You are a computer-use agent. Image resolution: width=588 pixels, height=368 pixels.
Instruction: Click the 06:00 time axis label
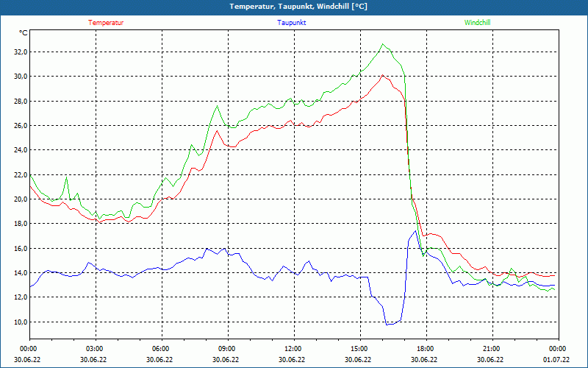[159, 349]
